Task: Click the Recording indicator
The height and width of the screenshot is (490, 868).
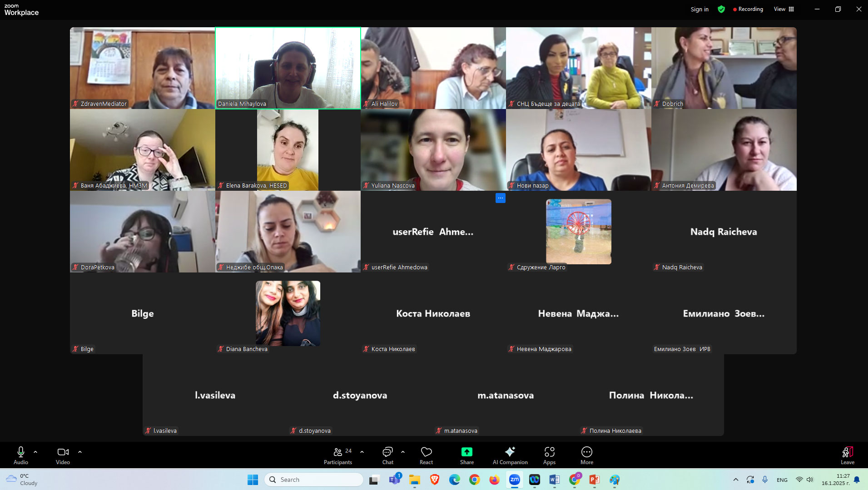Action: point(748,9)
